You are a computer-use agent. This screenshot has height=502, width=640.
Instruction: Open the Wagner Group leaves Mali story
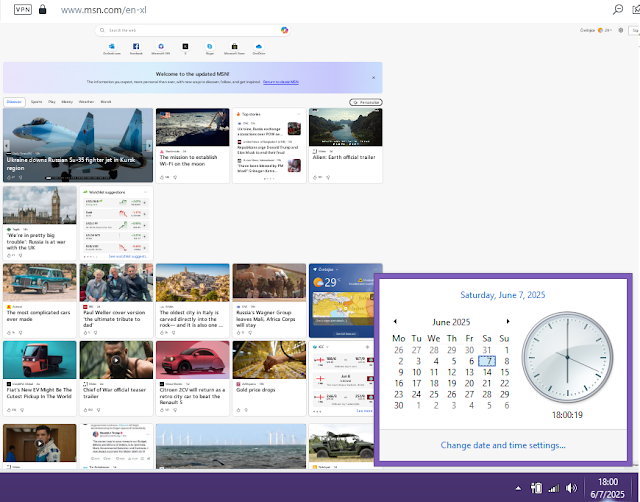[269, 300]
